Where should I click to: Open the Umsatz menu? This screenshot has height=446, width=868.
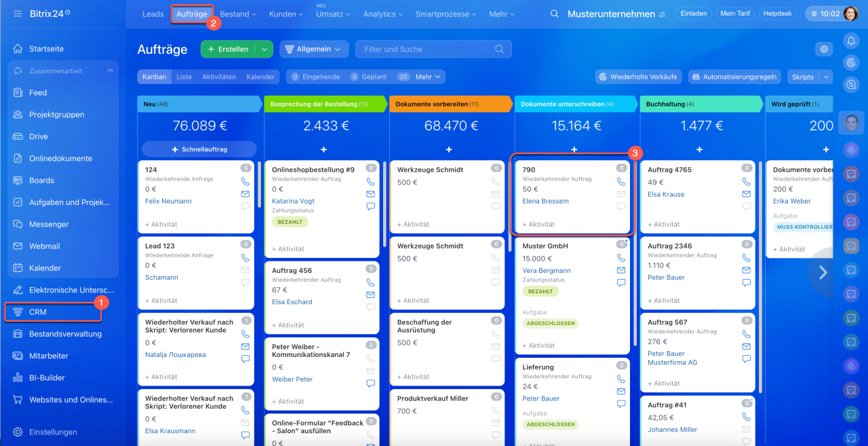coord(334,14)
